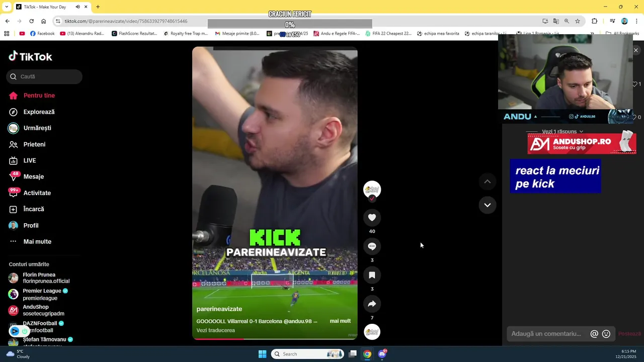Open Mesaje primite Gmail bookmark
Screen dimensions: 644x362
pyautogui.click(x=237, y=34)
